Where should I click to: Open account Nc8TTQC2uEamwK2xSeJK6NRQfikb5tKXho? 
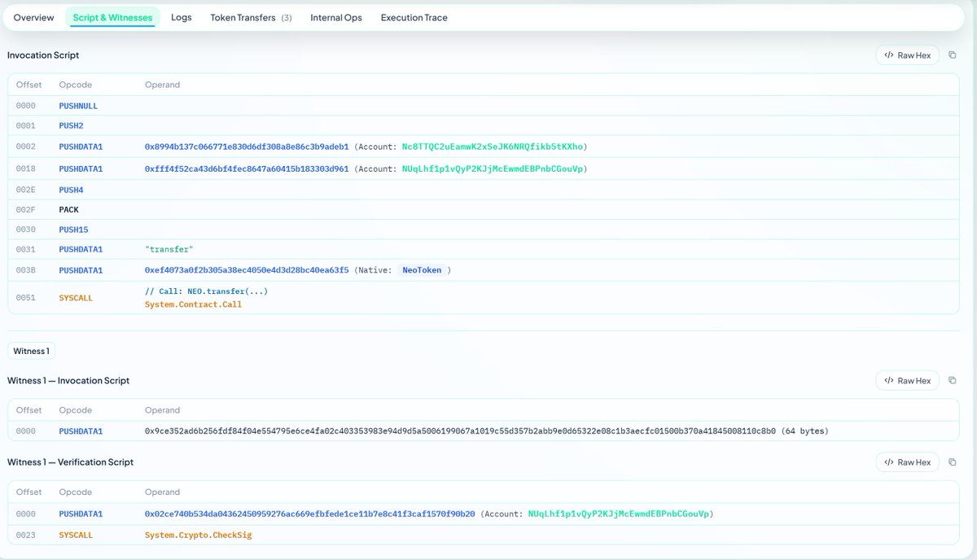(x=493, y=147)
